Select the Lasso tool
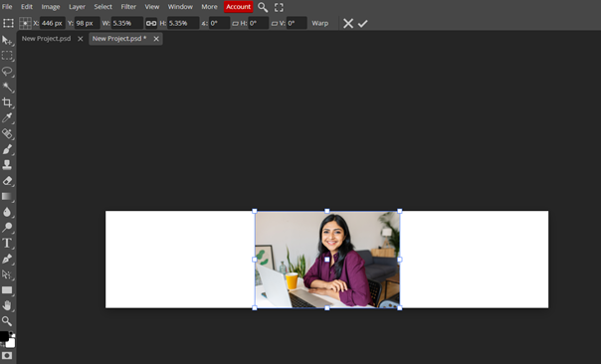Viewport: 601px width, 364px height. pos(7,72)
